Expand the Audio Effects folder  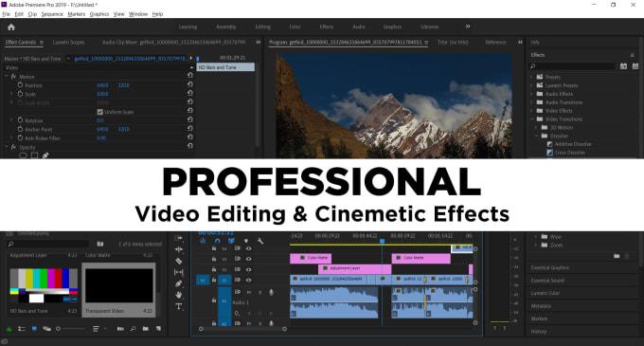click(532, 94)
